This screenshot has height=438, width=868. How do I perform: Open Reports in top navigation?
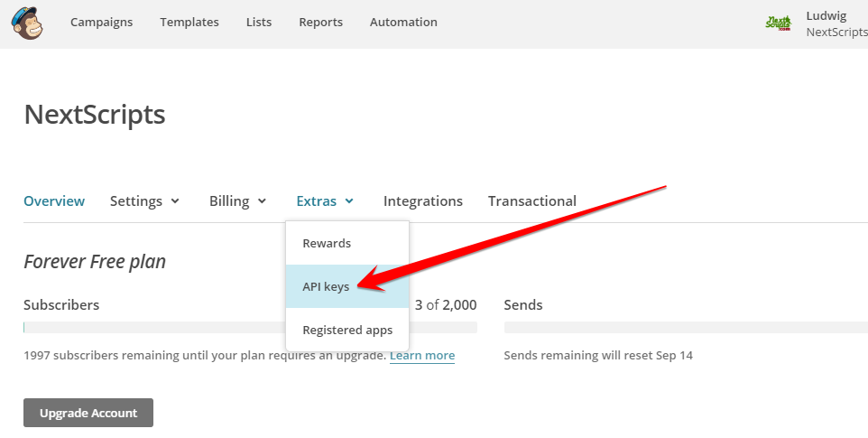coord(320,23)
